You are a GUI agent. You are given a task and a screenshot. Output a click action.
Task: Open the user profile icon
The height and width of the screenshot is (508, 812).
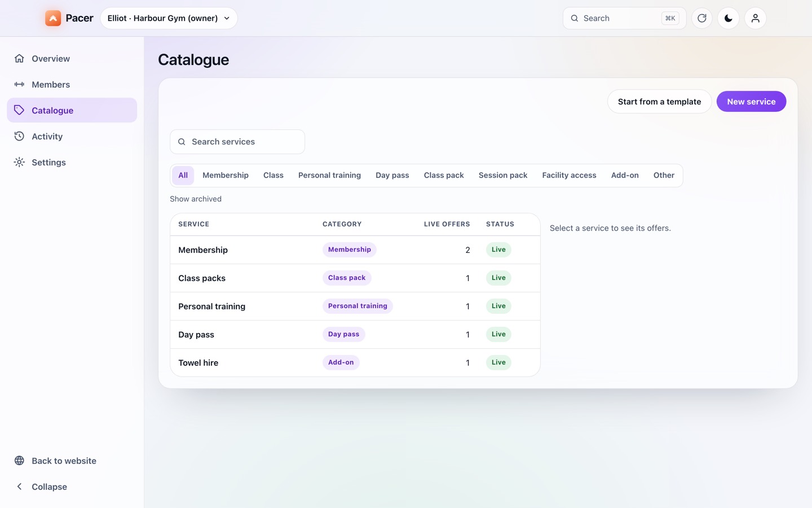756,18
